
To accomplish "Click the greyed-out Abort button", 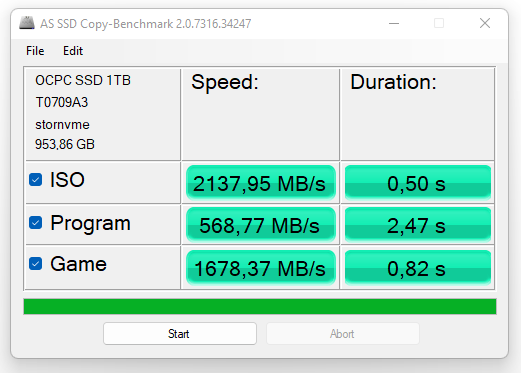I will (343, 334).
